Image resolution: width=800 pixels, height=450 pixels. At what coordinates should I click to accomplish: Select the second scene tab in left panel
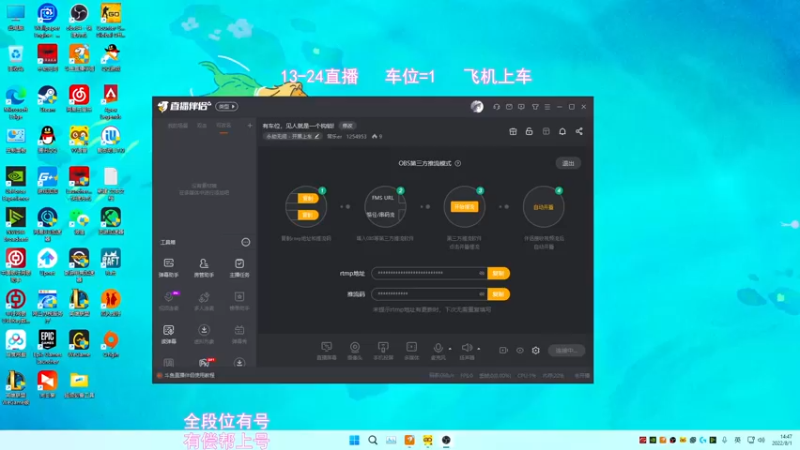(x=202, y=126)
